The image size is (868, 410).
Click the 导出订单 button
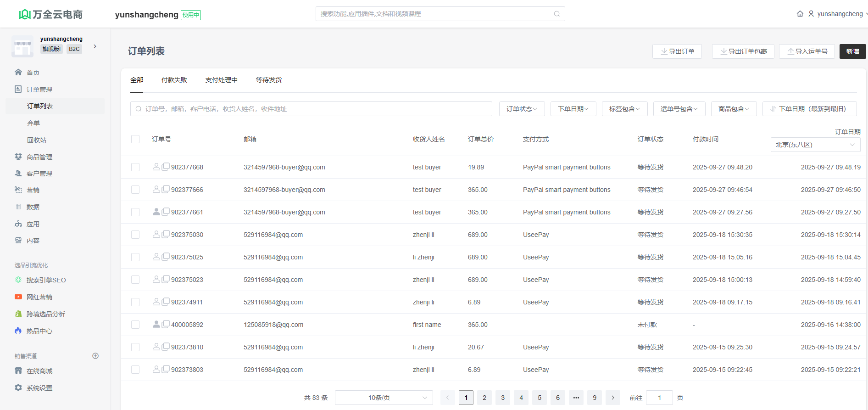tap(677, 51)
